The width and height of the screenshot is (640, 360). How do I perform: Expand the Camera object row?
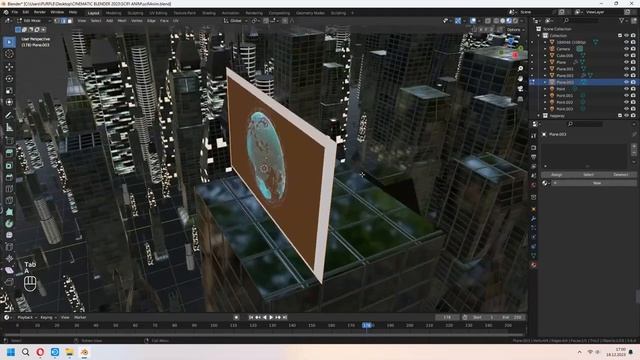coord(545,49)
